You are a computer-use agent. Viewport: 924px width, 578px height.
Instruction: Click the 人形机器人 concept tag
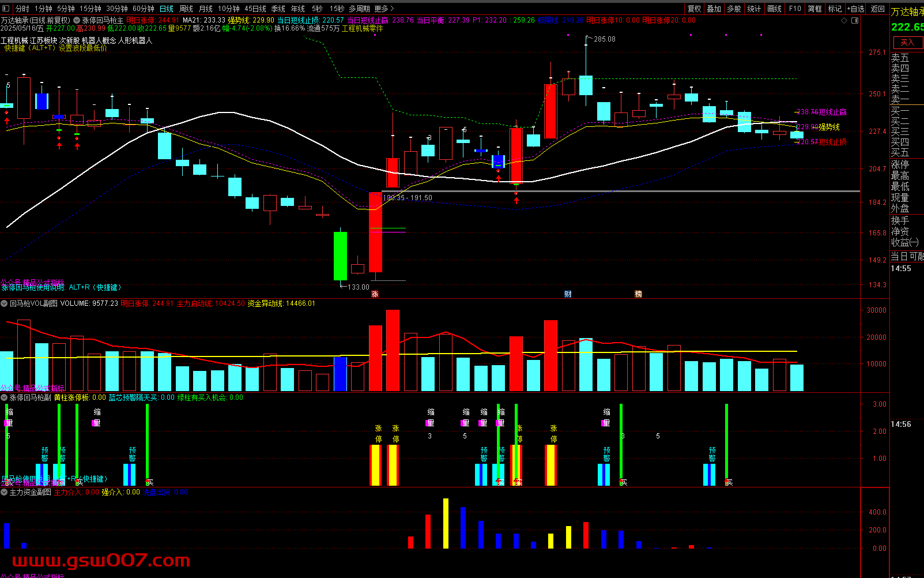(x=135, y=40)
